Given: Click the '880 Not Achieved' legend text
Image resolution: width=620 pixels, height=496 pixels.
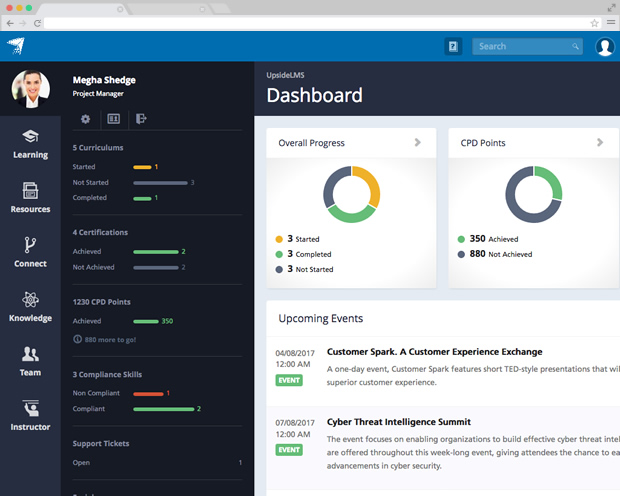Looking at the screenshot, I should coord(501,254).
